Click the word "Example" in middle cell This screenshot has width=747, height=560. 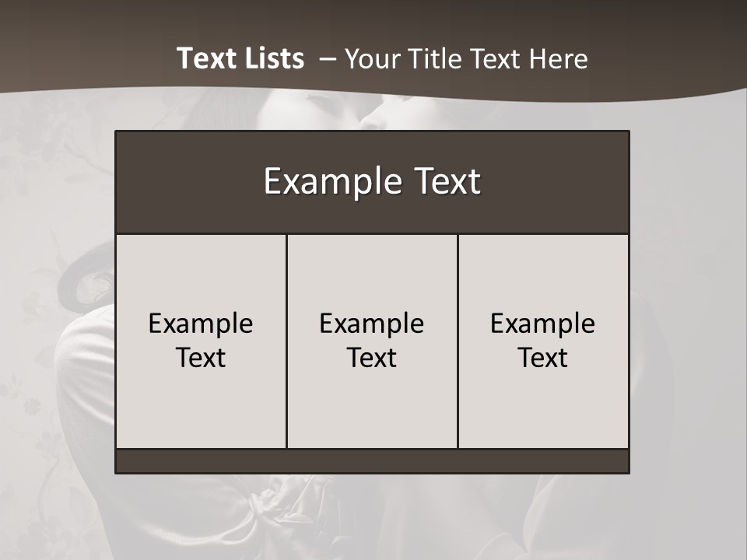(x=372, y=325)
